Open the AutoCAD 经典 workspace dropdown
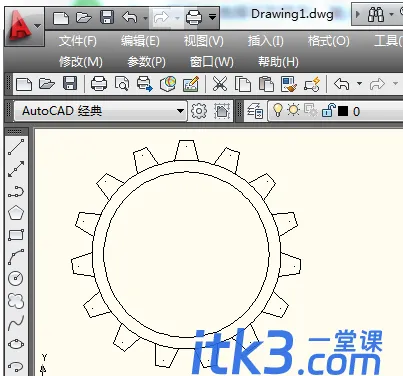This screenshot has width=403, height=376. click(x=100, y=111)
